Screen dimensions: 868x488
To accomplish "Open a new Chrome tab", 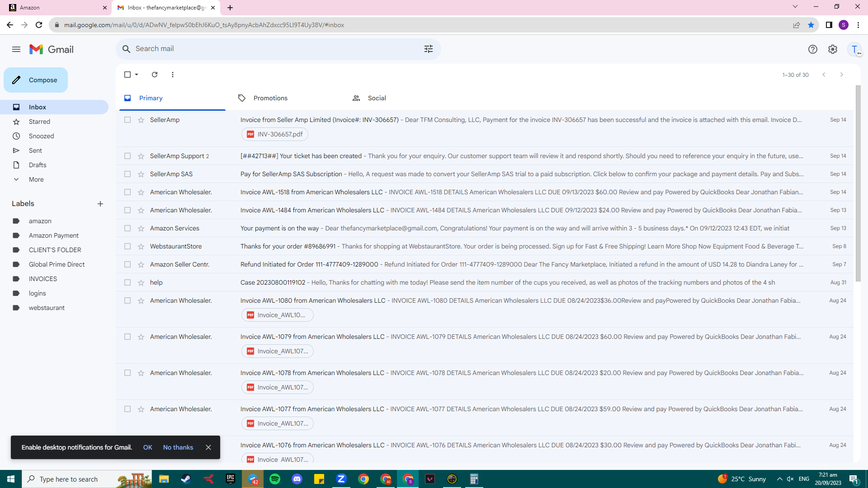I will tap(230, 8).
